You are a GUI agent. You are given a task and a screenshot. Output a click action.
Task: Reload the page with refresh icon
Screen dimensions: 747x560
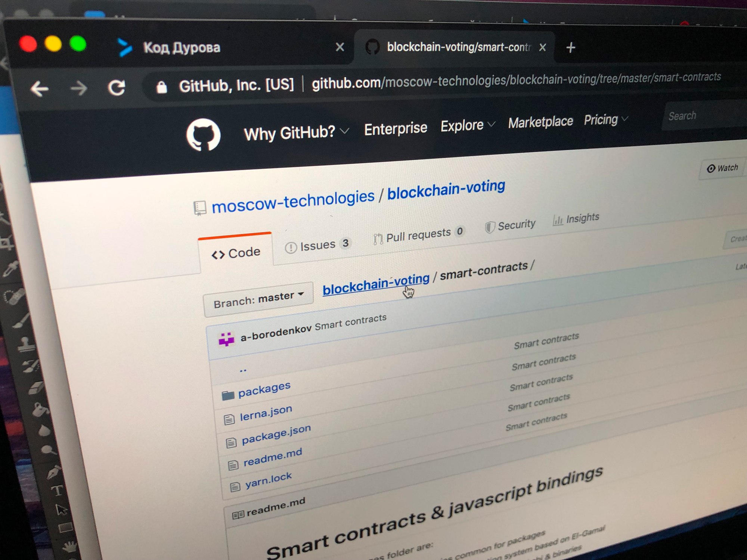click(117, 88)
